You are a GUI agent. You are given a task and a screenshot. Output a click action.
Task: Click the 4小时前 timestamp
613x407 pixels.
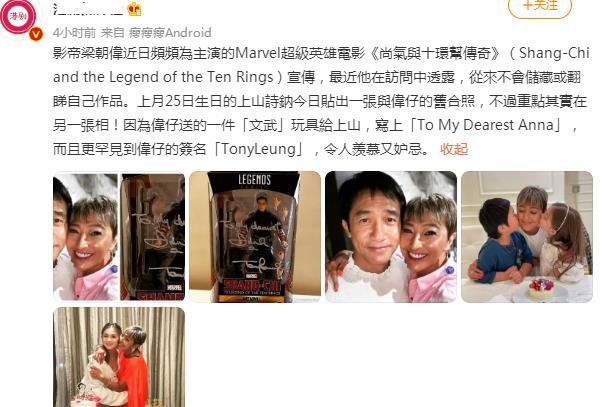pos(74,32)
